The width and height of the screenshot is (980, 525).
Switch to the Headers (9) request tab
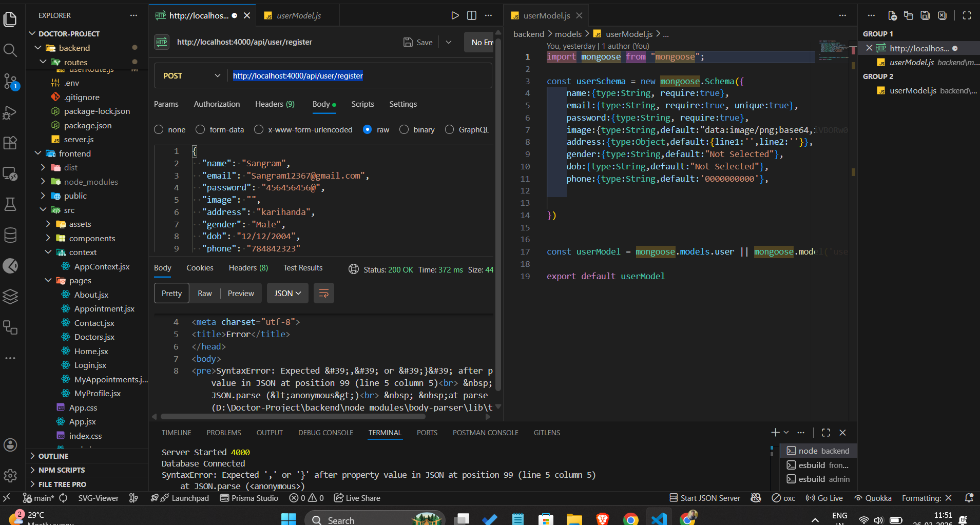click(274, 104)
